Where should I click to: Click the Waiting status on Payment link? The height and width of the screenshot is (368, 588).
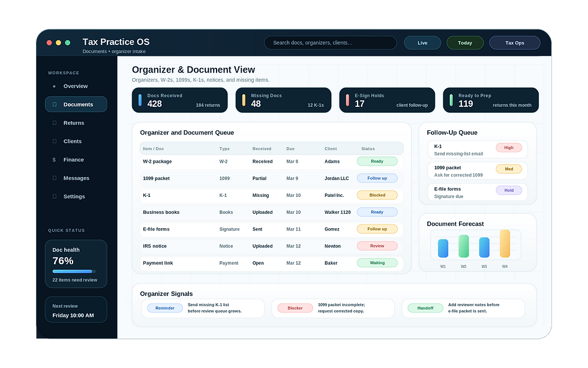tap(377, 263)
